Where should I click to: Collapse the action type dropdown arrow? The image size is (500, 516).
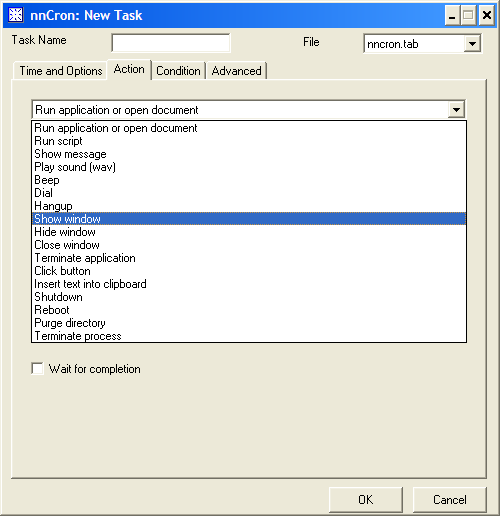click(456, 109)
